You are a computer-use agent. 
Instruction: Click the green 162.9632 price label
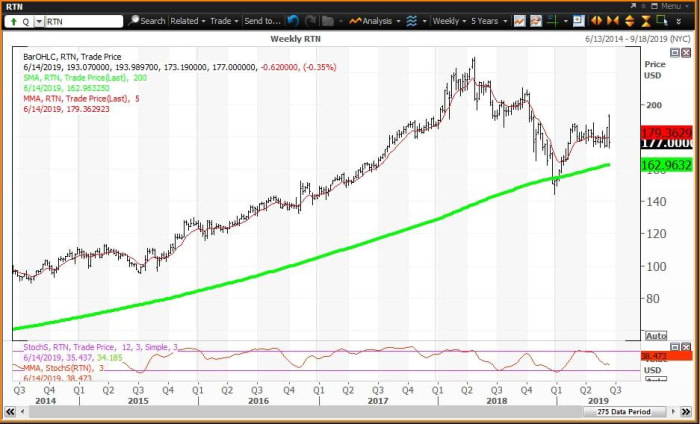pos(667,165)
